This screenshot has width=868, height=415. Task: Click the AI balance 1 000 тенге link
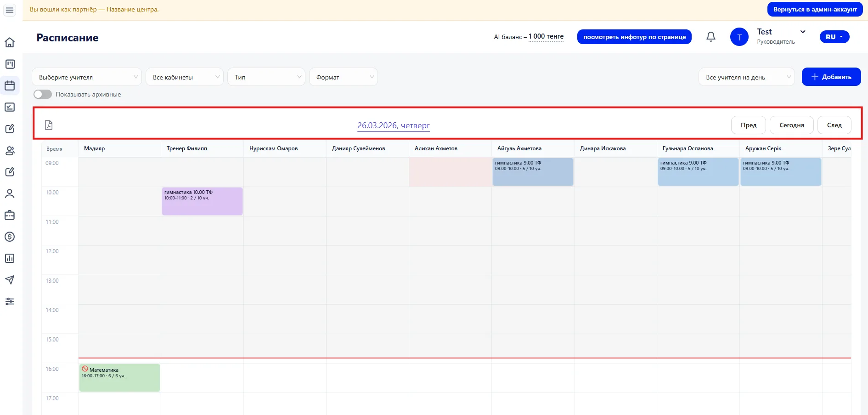click(x=546, y=36)
